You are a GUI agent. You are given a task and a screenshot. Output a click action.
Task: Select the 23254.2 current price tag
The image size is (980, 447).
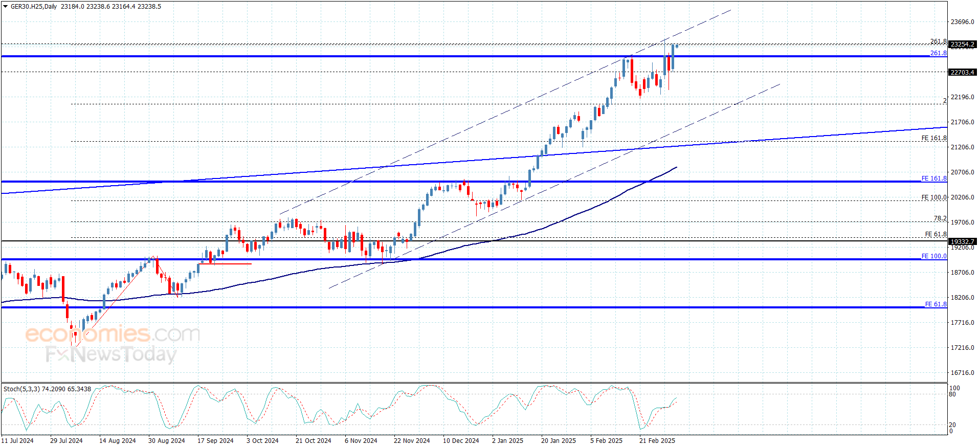963,44
